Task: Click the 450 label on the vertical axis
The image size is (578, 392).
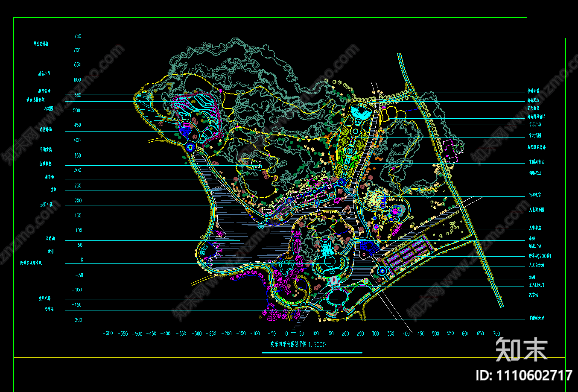Action: 78,125
